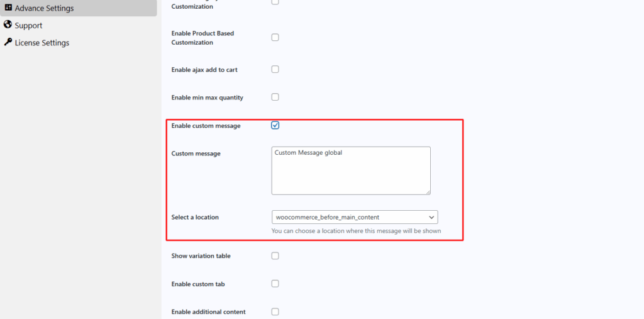Click the location dropdown chevron arrow

[431, 217]
